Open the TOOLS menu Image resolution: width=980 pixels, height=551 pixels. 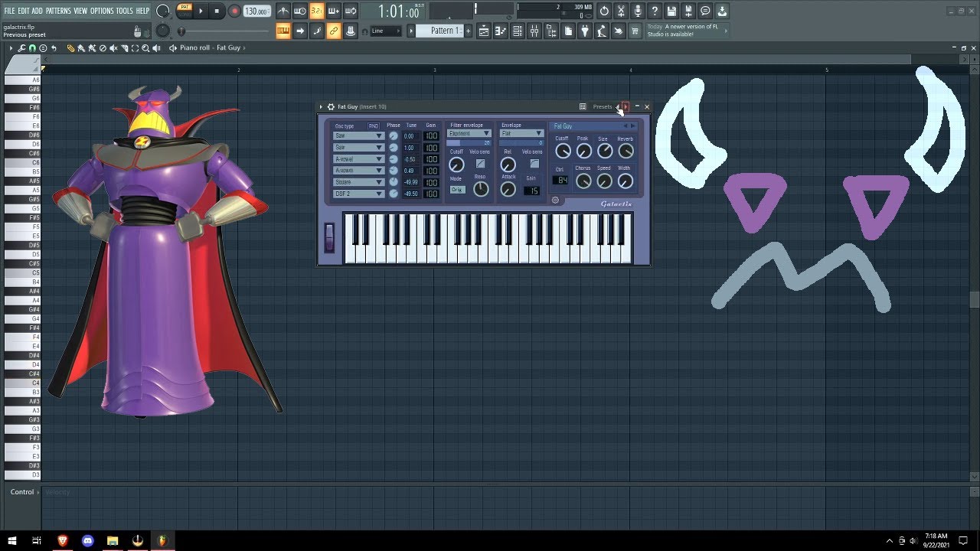(x=124, y=11)
